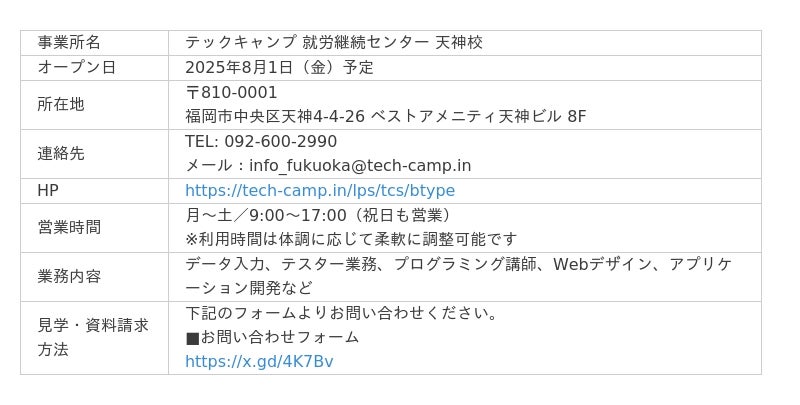Click the 2025年8月1日（金）予定 date text
The height and width of the screenshot is (405, 800).
[x=280, y=67]
